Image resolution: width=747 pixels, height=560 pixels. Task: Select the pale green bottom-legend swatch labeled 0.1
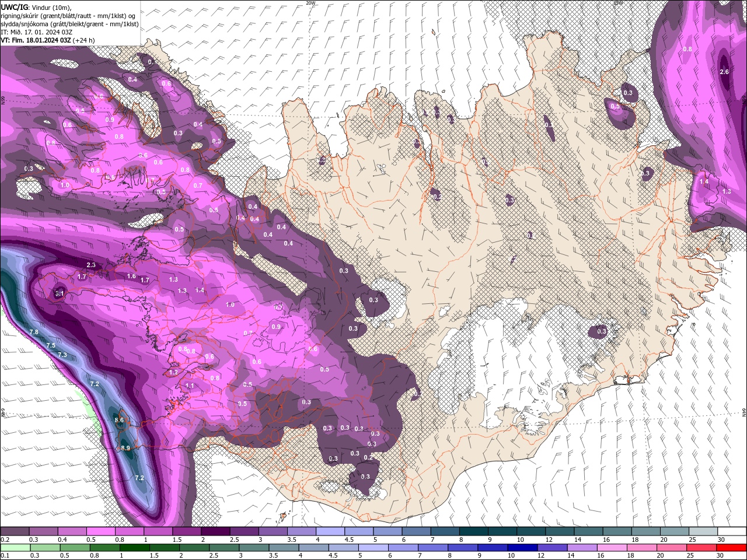15,548
